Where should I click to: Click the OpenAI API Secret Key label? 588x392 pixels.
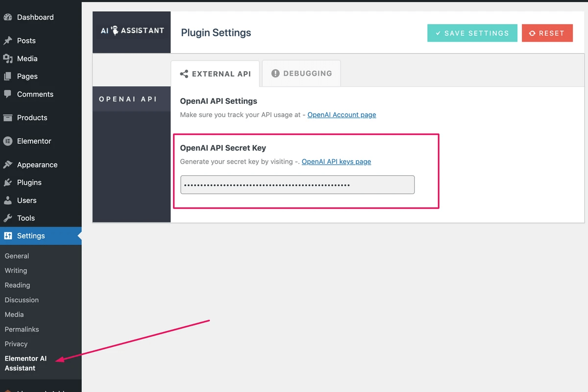pyautogui.click(x=223, y=148)
